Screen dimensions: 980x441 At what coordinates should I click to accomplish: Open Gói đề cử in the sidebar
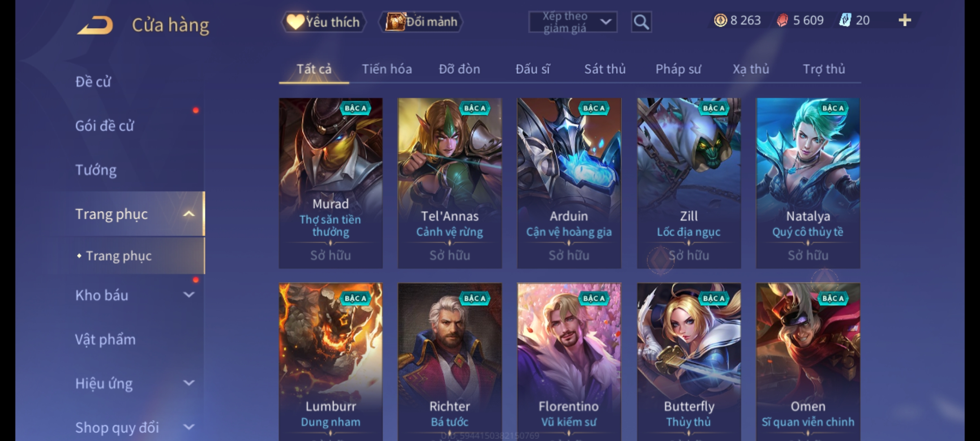coord(105,126)
